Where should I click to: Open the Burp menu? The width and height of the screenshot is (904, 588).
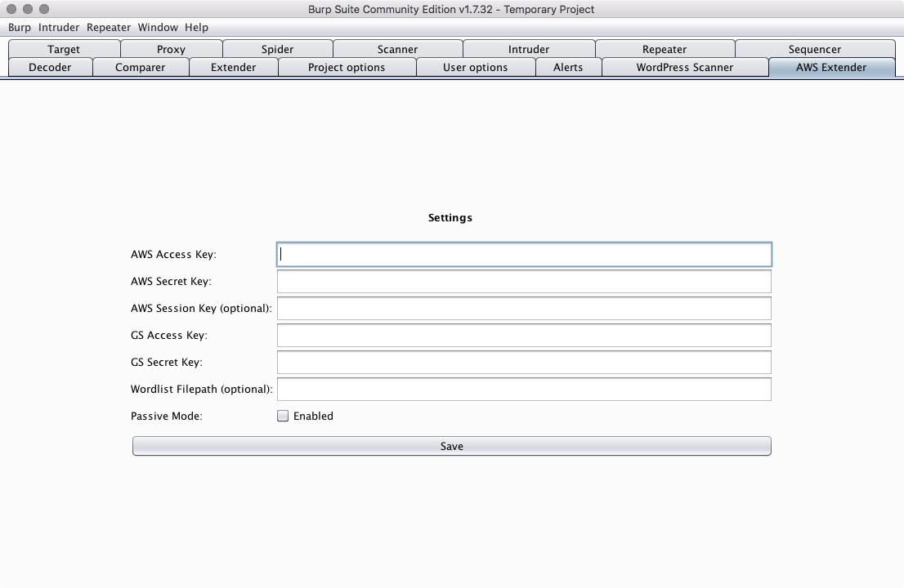[19, 27]
